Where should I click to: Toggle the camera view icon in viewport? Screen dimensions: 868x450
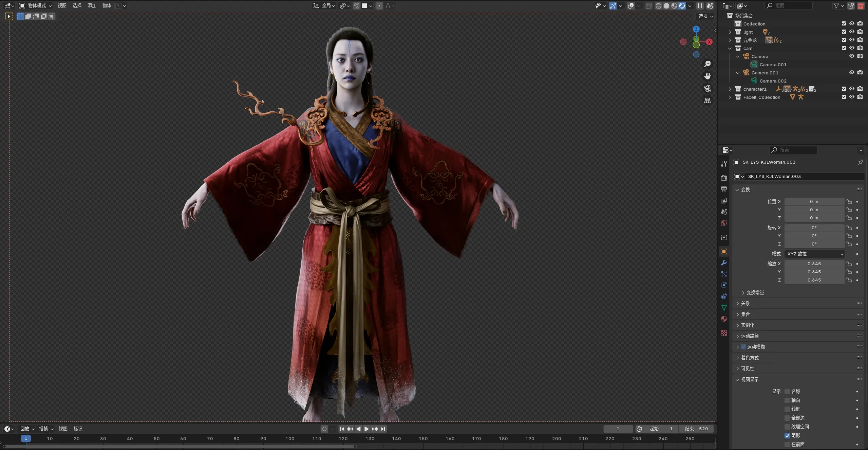tap(707, 88)
